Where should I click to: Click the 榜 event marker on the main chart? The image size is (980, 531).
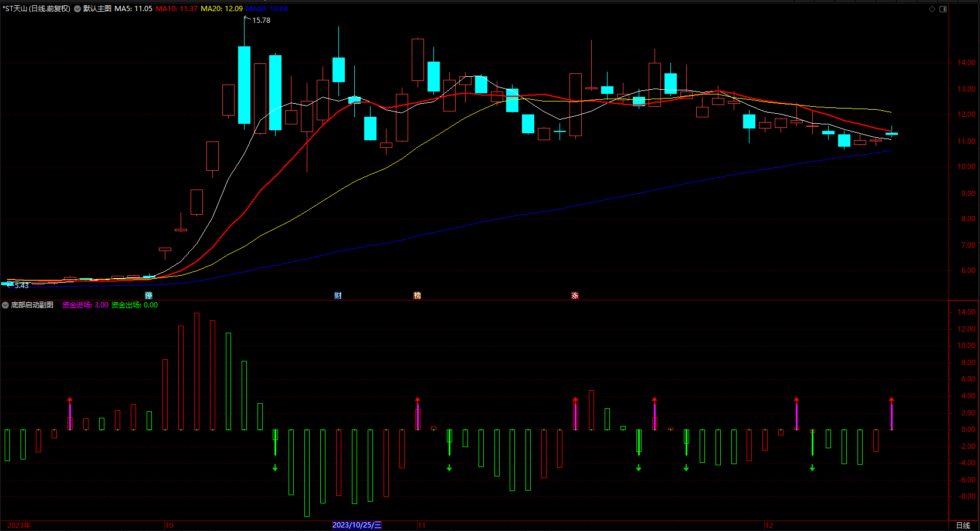coord(418,296)
